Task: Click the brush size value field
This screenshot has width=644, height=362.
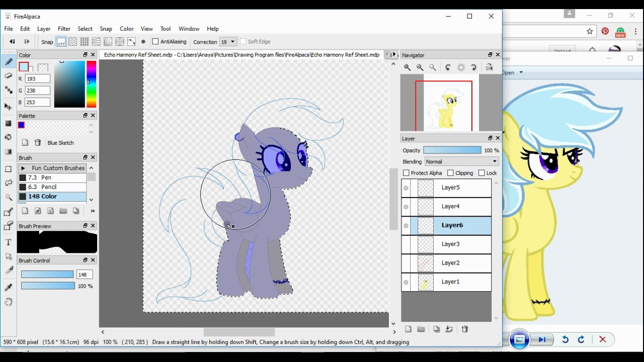Action: [x=84, y=275]
